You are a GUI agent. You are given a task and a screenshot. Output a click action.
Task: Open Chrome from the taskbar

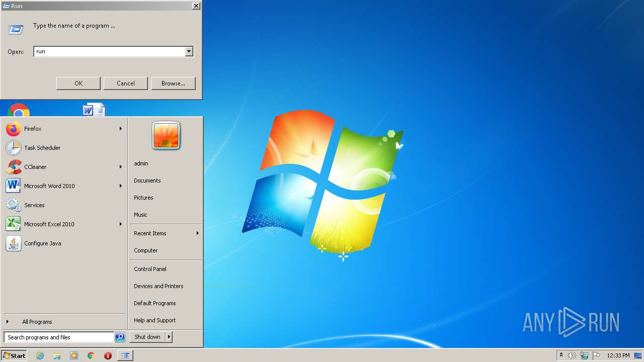point(91,355)
